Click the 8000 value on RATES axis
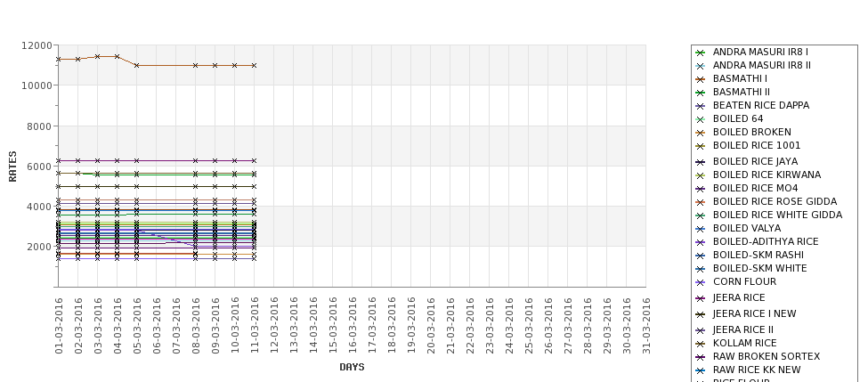 [39, 126]
